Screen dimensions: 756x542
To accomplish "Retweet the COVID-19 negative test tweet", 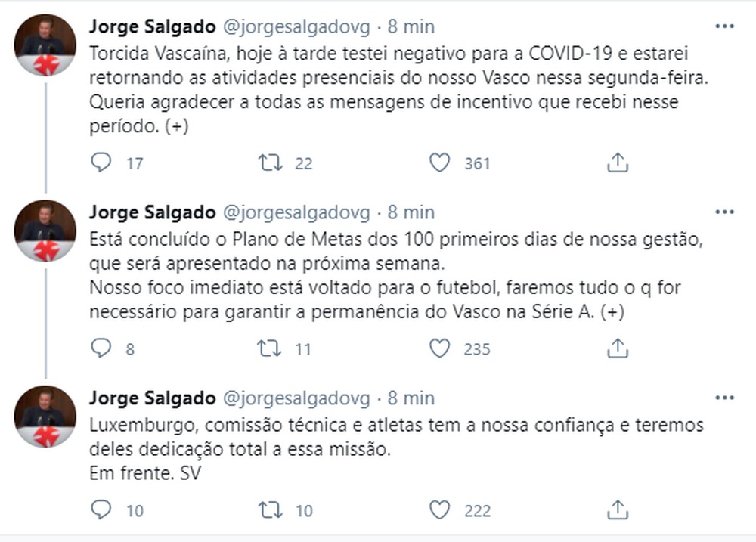I will [x=270, y=163].
